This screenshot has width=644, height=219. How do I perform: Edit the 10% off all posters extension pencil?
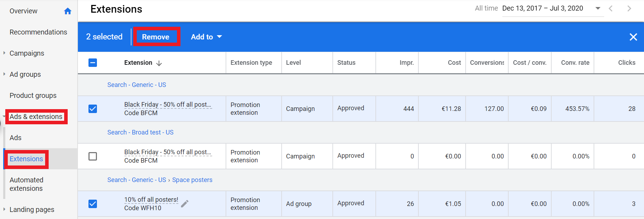coord(185,204)
